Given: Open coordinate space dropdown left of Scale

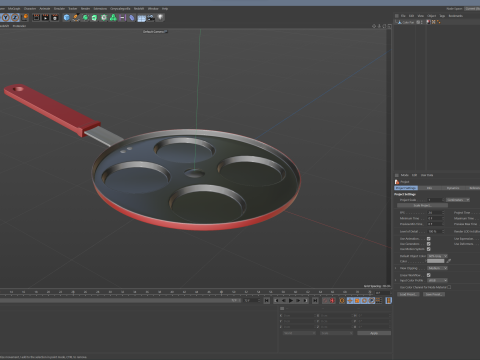Looking at the screenshot, I should click(299, 333).
